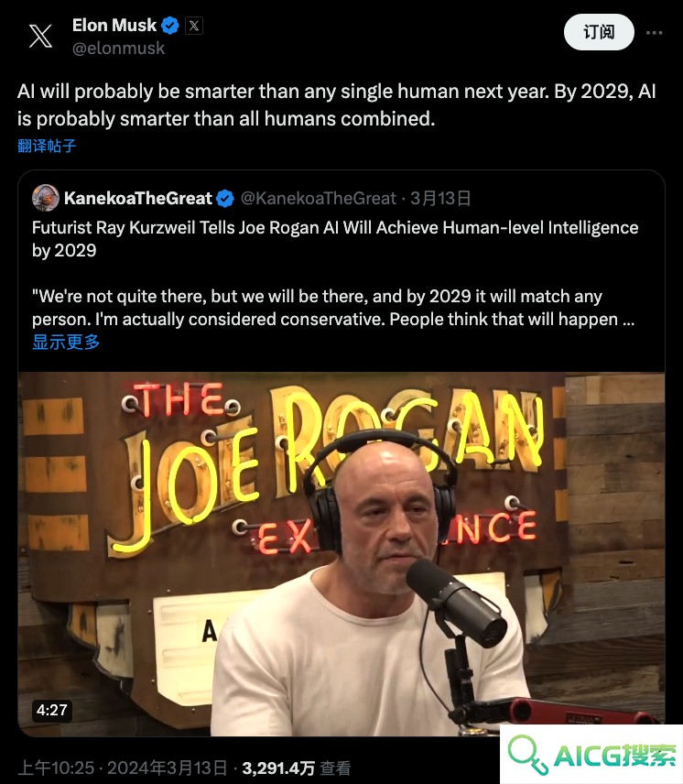This screenshot has width=683, height=784.
Task: Open the Elon Musk display name
Action: pos(114,25)
